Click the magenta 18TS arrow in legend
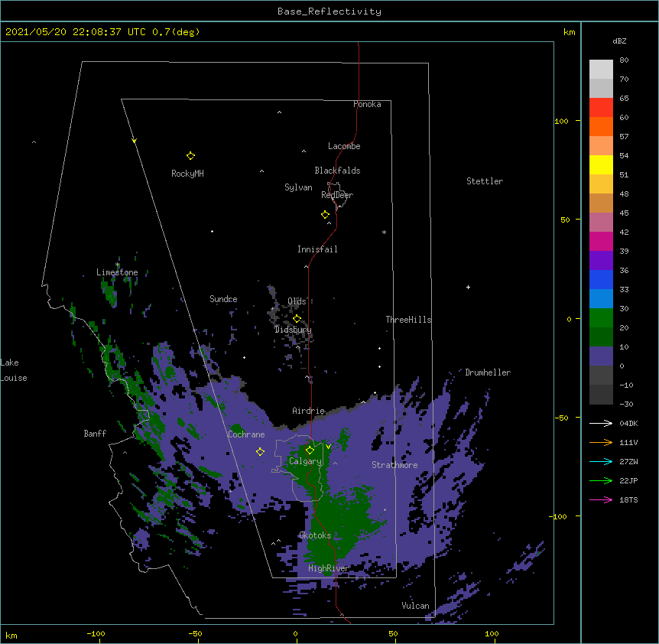 pyautogui.click(x=601, y=499)
